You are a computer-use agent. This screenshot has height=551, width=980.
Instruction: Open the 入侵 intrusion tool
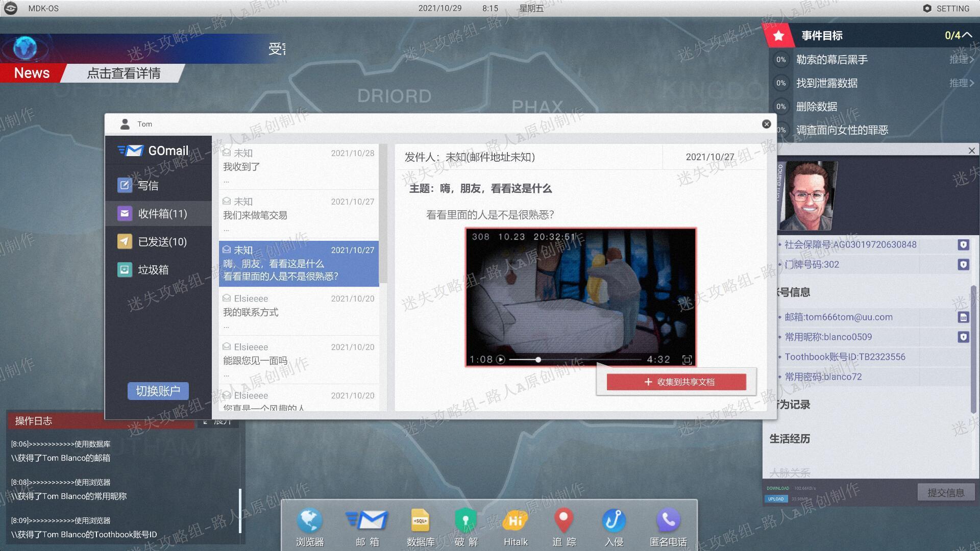[614, 526]
